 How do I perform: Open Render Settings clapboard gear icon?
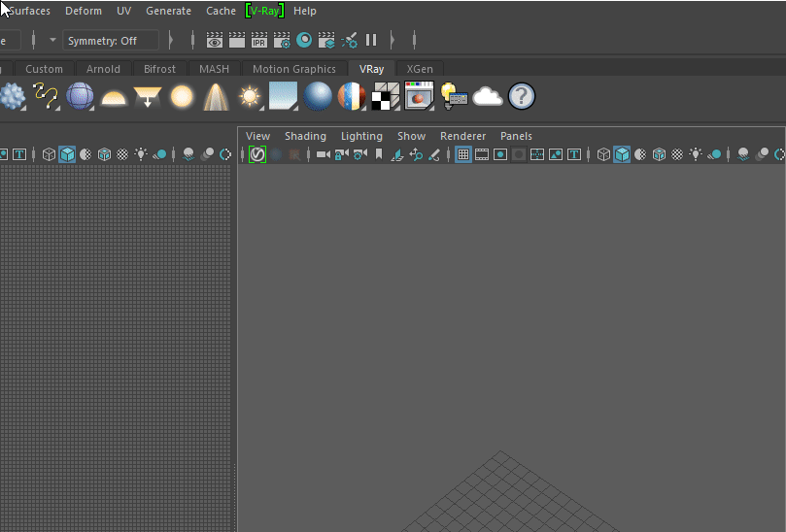click(x=282, y=40)
